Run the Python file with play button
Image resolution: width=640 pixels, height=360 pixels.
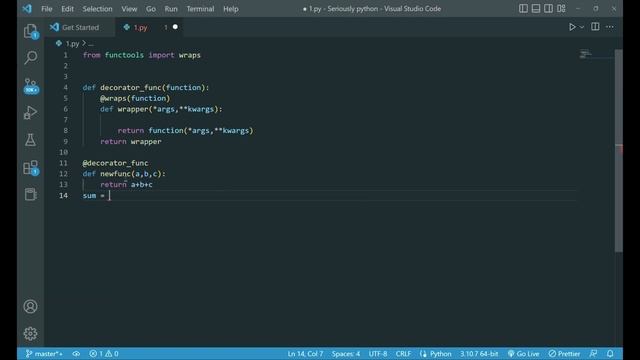point(572,27)
